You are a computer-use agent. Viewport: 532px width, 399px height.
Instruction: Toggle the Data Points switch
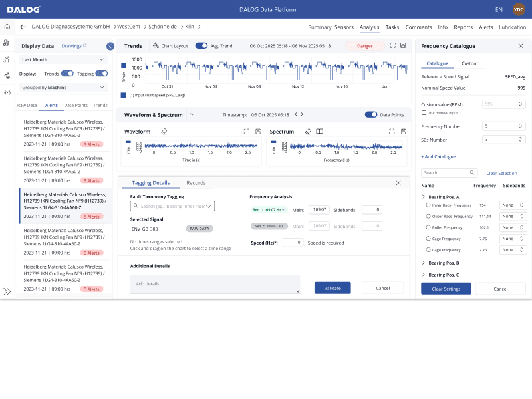coord(371,114)
